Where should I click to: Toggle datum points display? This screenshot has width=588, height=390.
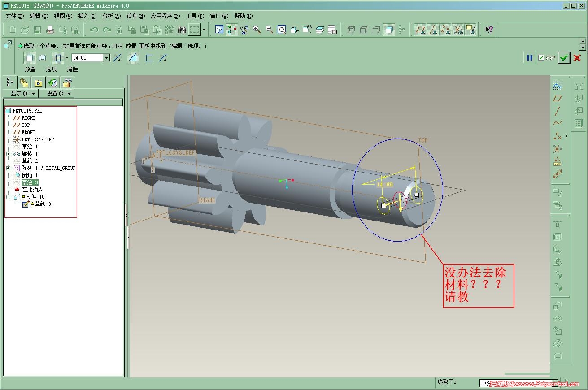click(445, 30)
